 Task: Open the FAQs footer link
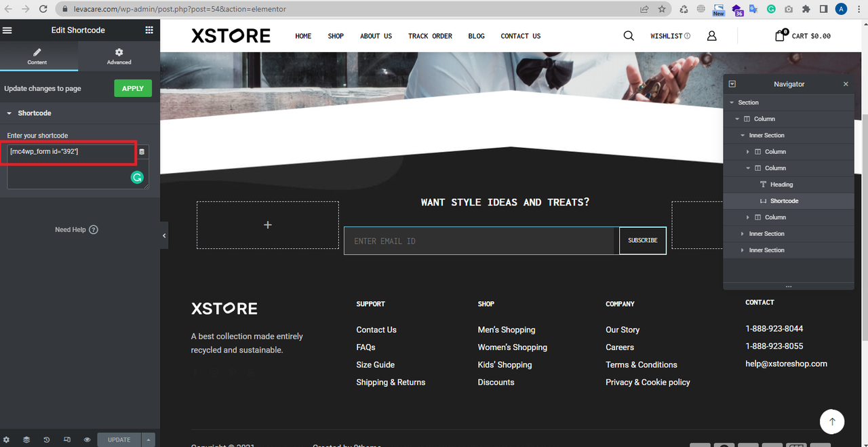366,347
